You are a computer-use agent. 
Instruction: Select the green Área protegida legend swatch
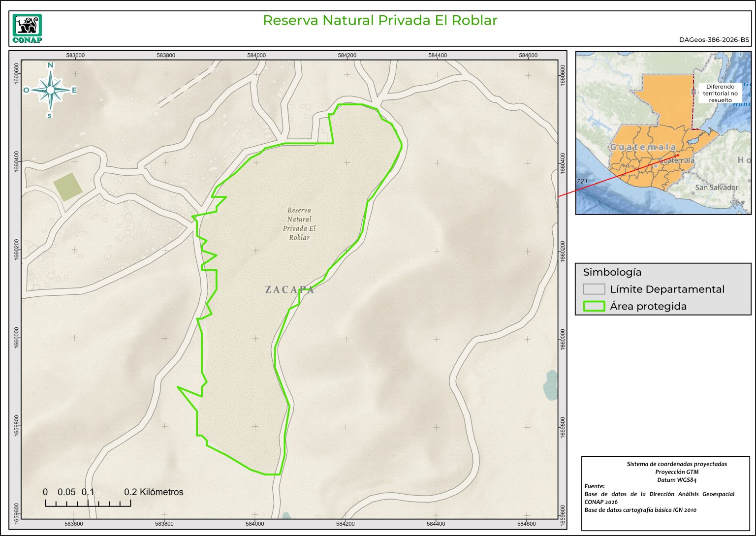594,306
